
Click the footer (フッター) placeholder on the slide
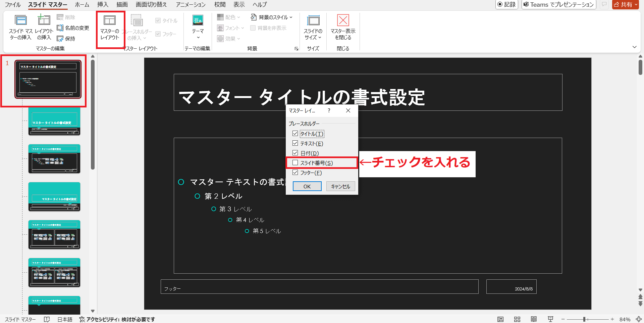click(320, 287)
